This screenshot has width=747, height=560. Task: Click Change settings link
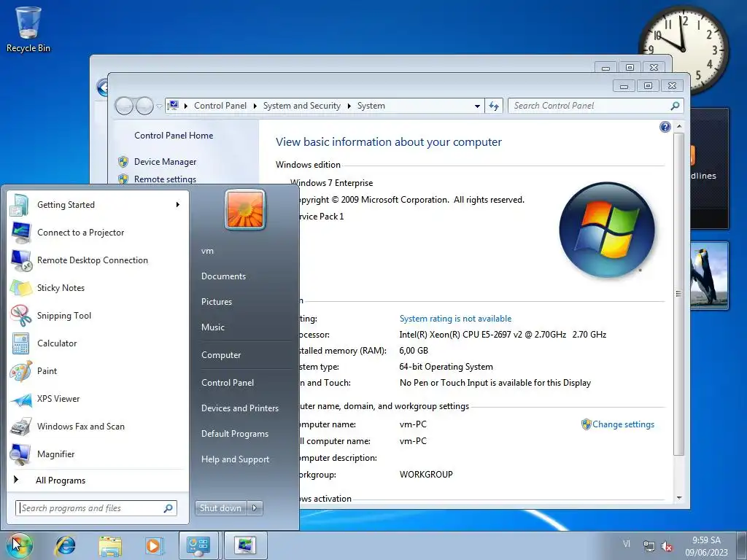[623, 424]
